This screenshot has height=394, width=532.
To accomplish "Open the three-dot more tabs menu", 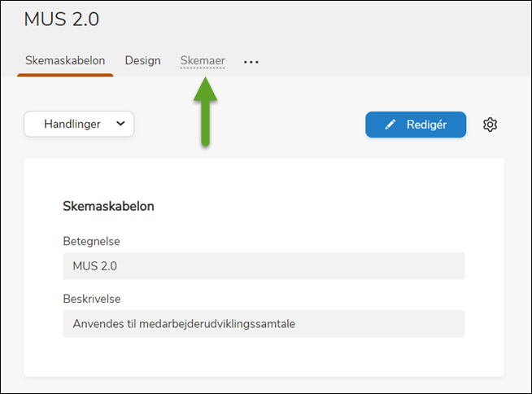I will [251, 62].
